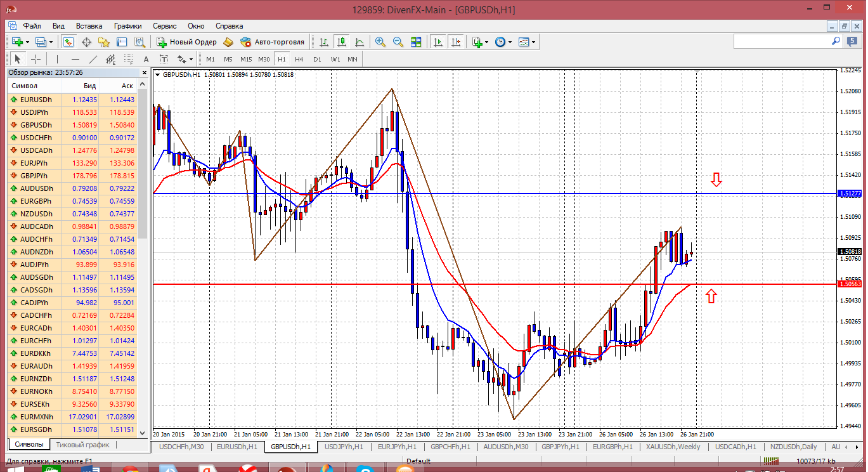This screenshot has width=868, height=472.
Task: Expand the indicators list dropdown
Action: click(480, 42)
